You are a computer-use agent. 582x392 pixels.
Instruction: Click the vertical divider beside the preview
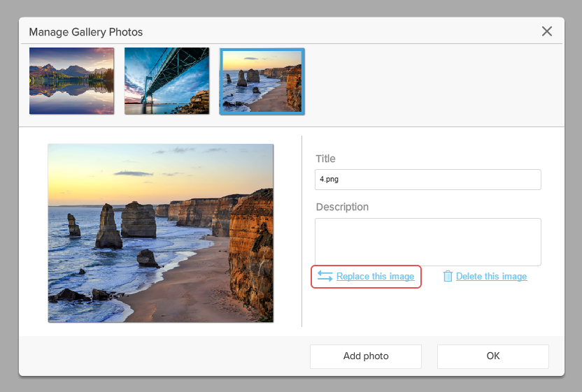[301, 231]
